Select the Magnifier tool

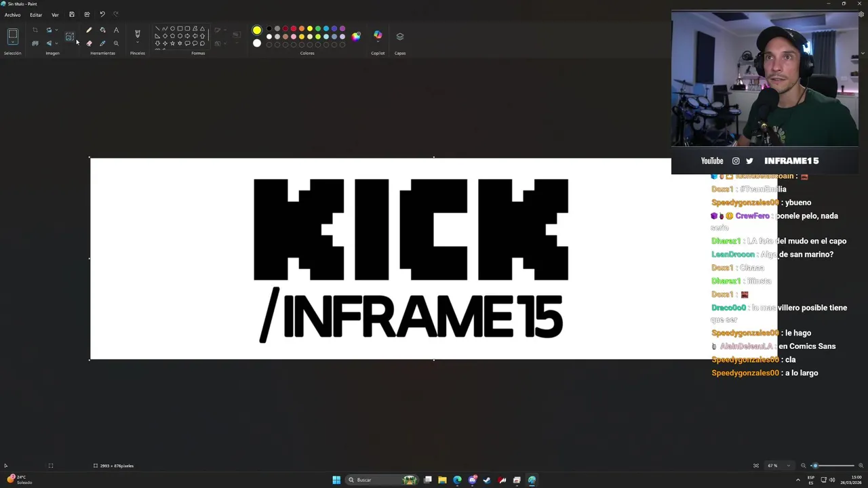click(116, 43)
